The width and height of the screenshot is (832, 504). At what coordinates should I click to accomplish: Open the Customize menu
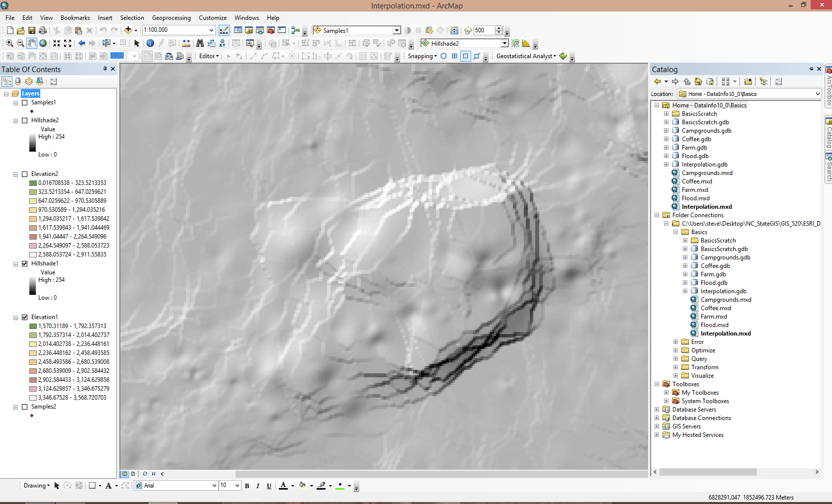tap(213, 18)
